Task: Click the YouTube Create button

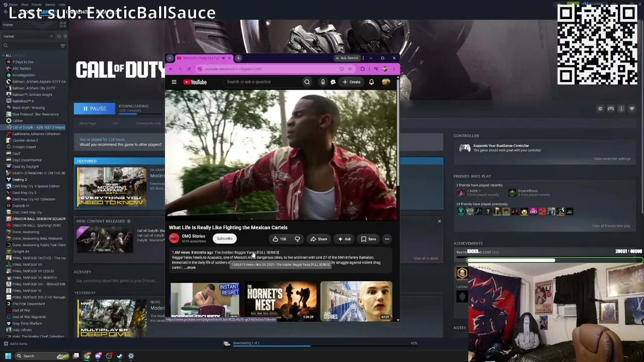Action: point(351,82)
